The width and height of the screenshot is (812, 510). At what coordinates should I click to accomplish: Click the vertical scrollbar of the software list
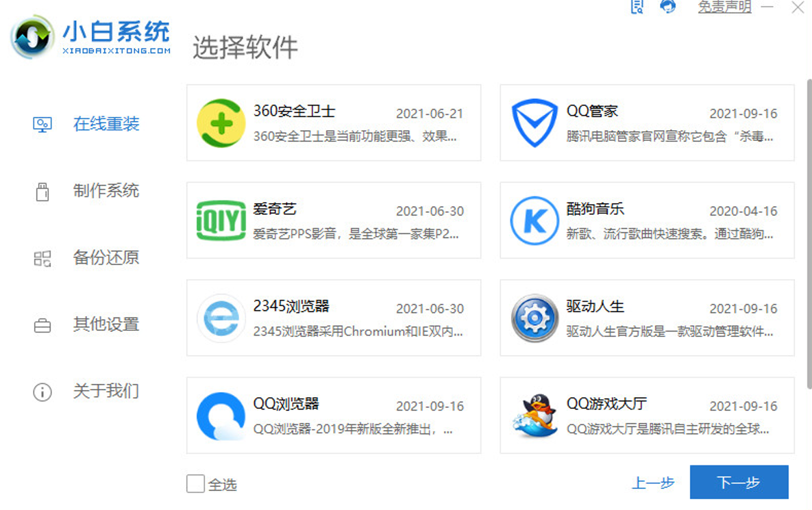click(x=809, y=234)
